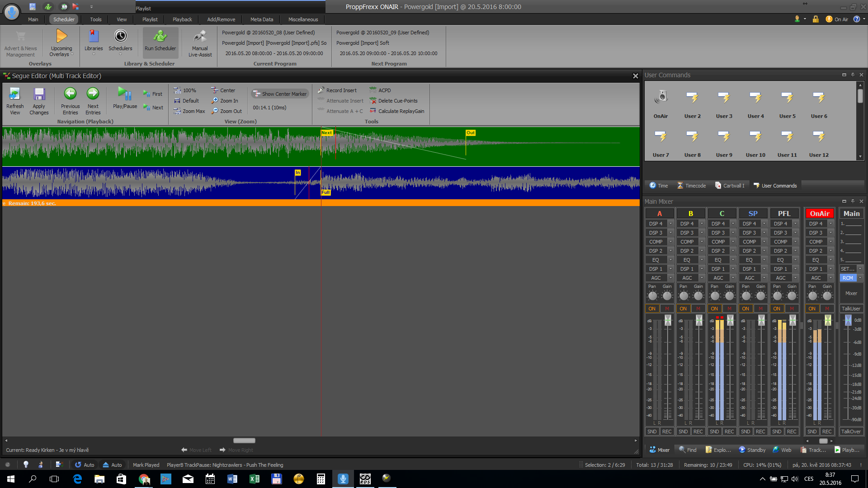Toggle ON button for mixer channel A
This screenshot has width=868, height=488.
(652, 309)
